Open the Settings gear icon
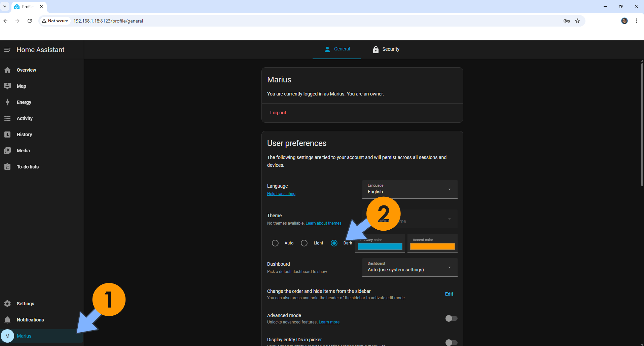The width and height of the screenshot is (644, 346). [7, 304]
